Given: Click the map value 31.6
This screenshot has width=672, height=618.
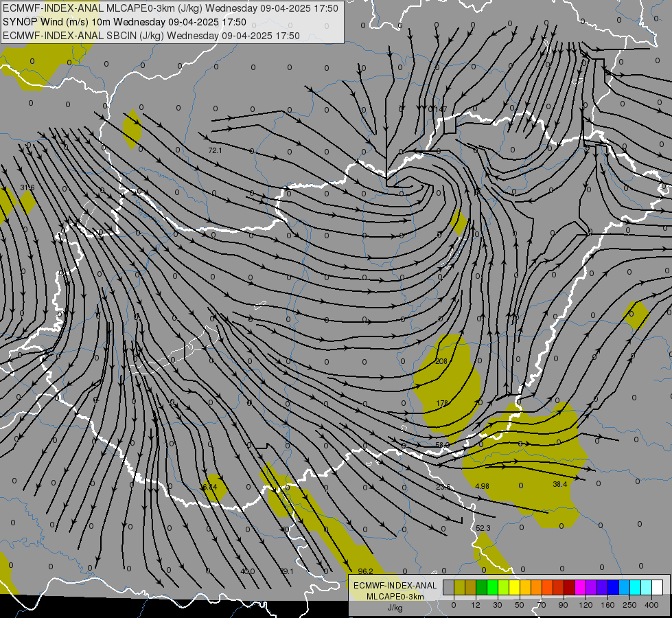Looking at the screenshot, I should [x=27, y=188].
